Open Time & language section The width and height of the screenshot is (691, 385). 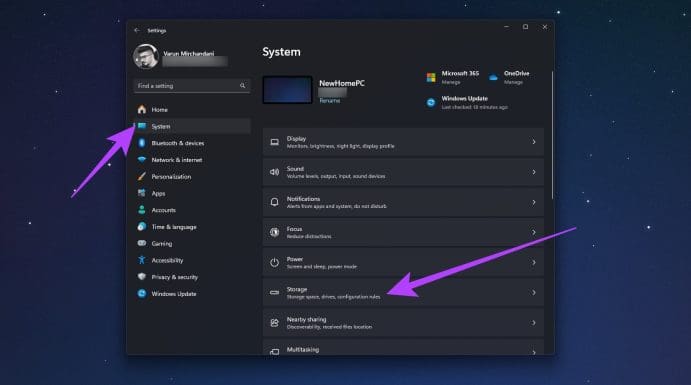coord(192,227)
